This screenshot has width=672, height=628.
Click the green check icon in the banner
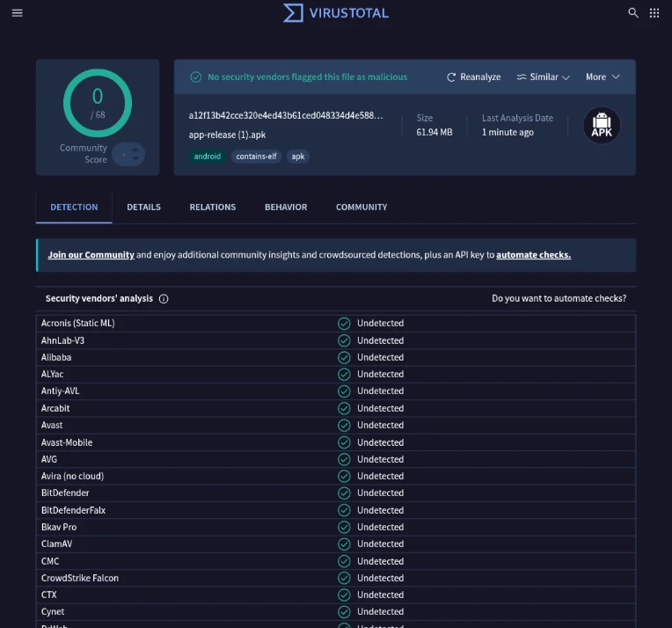(196, 77)
